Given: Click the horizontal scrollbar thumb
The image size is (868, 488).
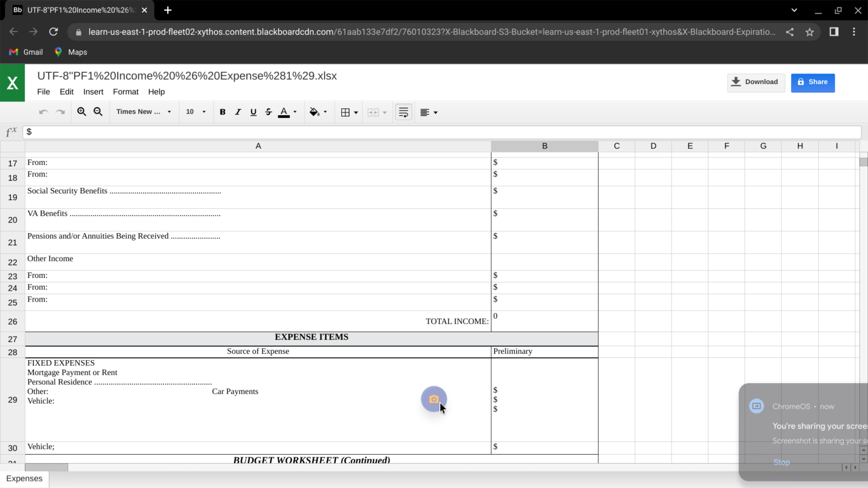Looking at the screenshot, I should pos(47,467).
